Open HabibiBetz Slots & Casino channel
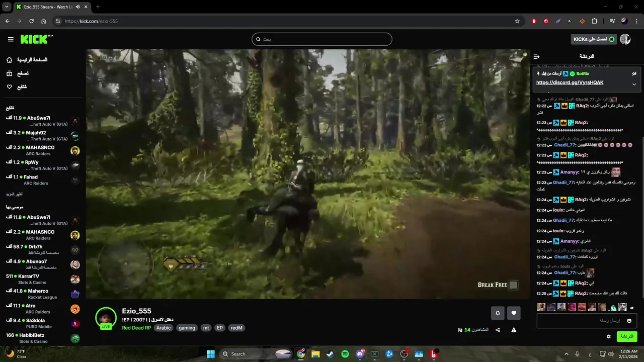 [42, 338]
